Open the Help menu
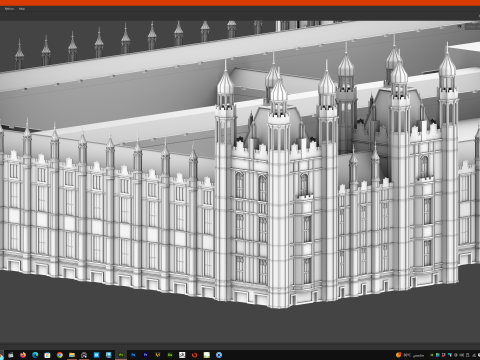Viewport: 480px width, 360px height. (22, 9)
